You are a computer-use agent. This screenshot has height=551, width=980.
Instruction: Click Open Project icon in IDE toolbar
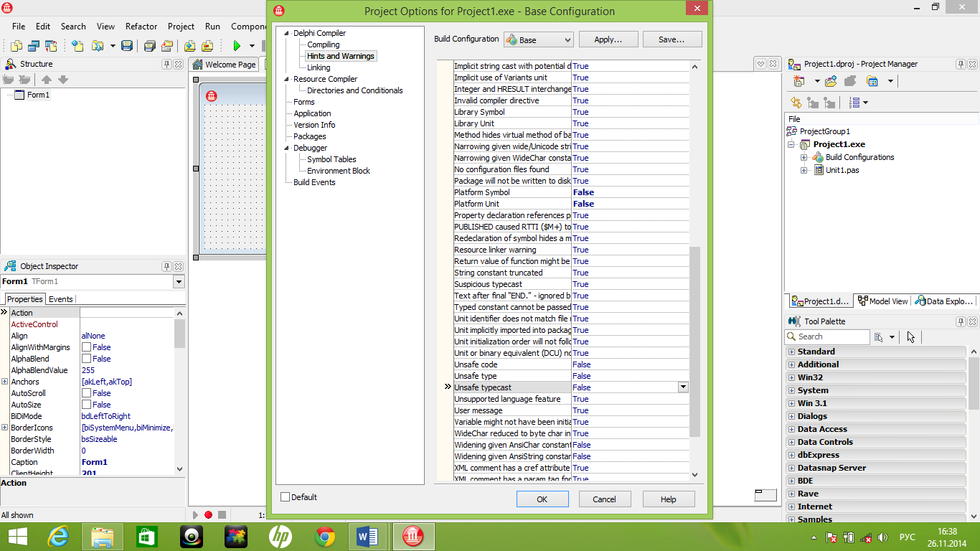[167, 46]
